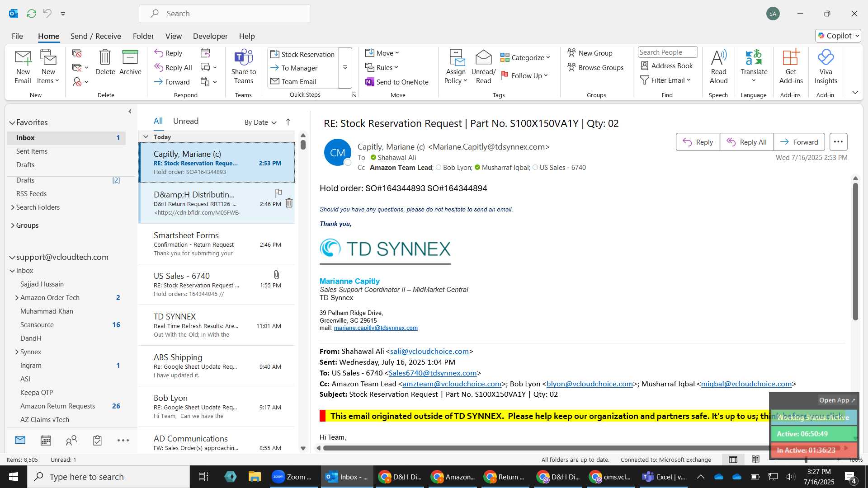Click the Undo icon in title bar
This screenshot has width=868, height=488.
(47, 14)
